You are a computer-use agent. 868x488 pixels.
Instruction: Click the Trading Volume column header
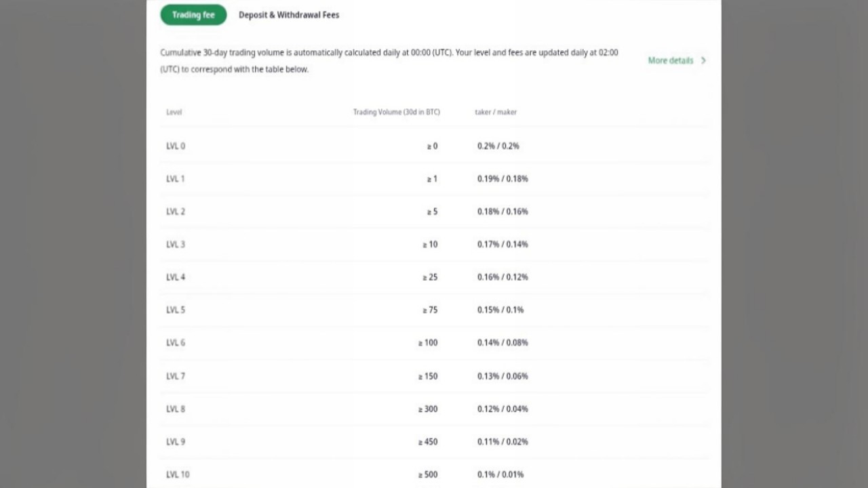(x=397, y=112)
